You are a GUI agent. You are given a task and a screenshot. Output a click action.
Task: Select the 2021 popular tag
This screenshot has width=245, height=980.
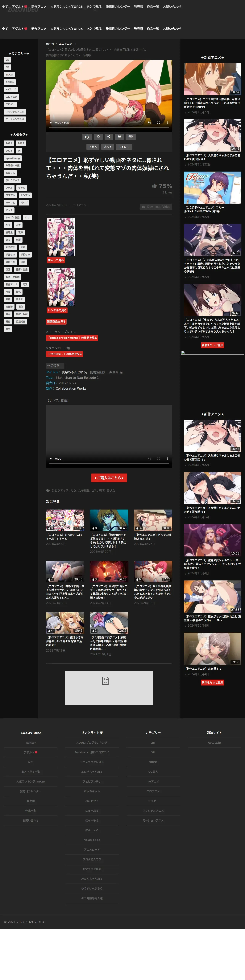click(9, 143)
